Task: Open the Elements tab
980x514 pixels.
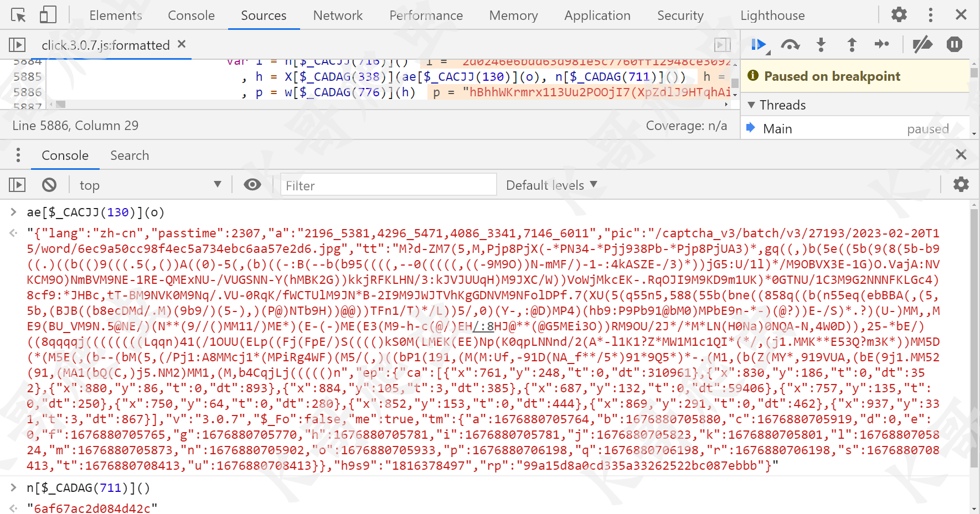Action: 116,15
